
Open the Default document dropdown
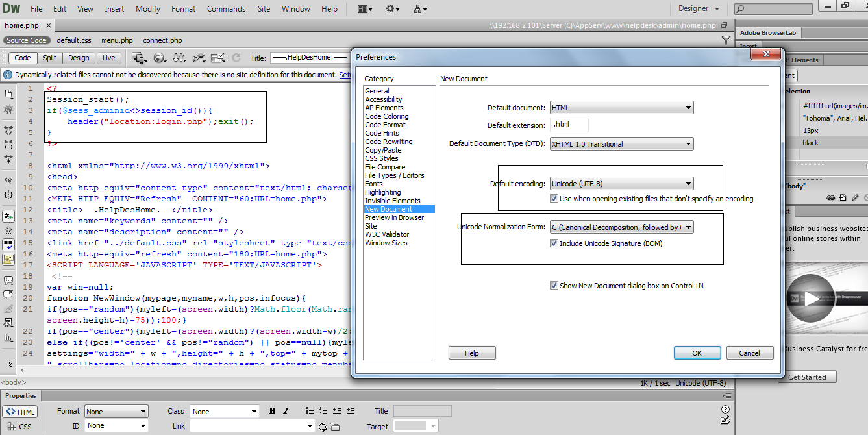click(x=621, y=108)
